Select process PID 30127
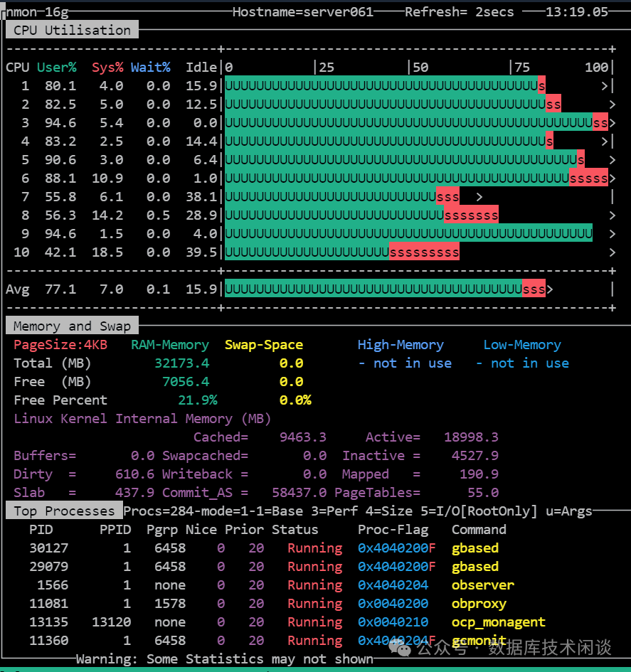 click(48, 548)
